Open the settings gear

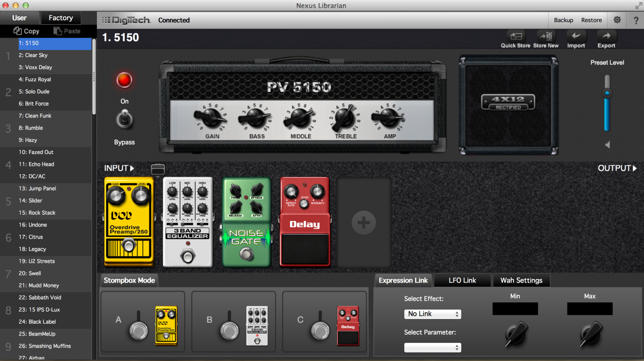coord(617,20)
